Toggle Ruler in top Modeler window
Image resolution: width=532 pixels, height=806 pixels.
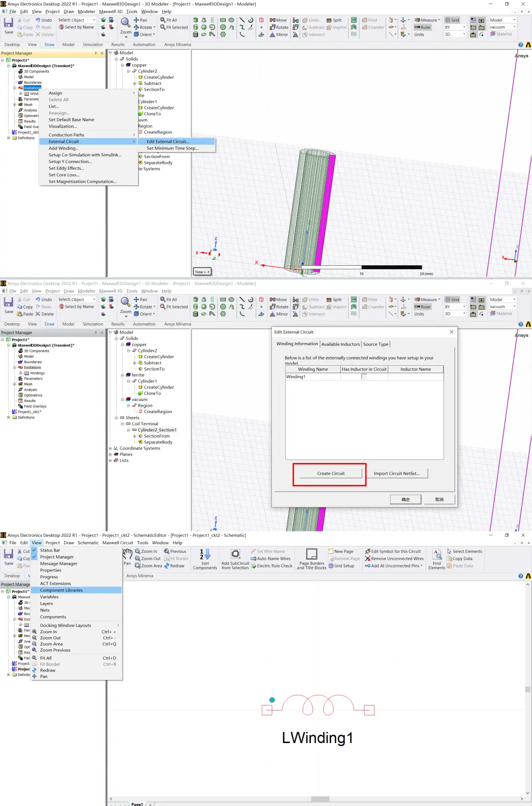pos(422,27)
